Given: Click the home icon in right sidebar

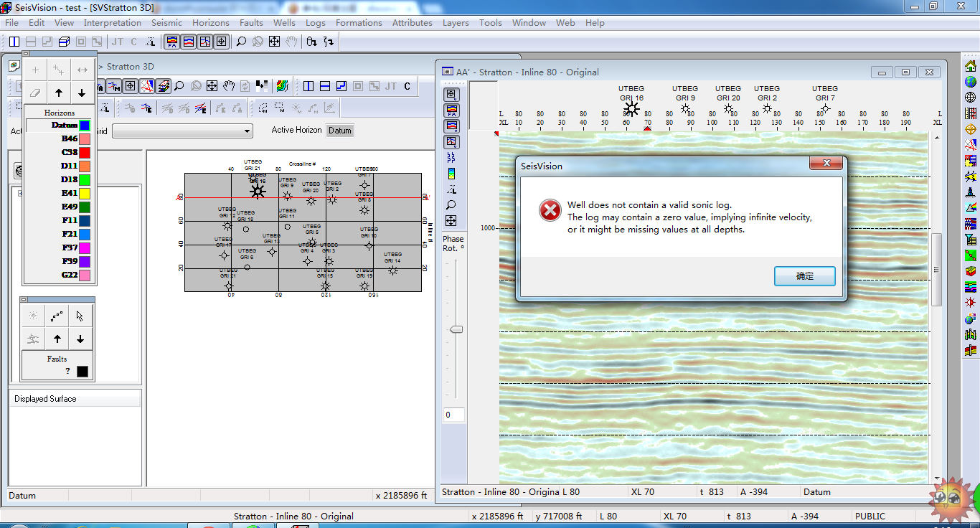Looking at the screenshot, I should click(971, 65).
